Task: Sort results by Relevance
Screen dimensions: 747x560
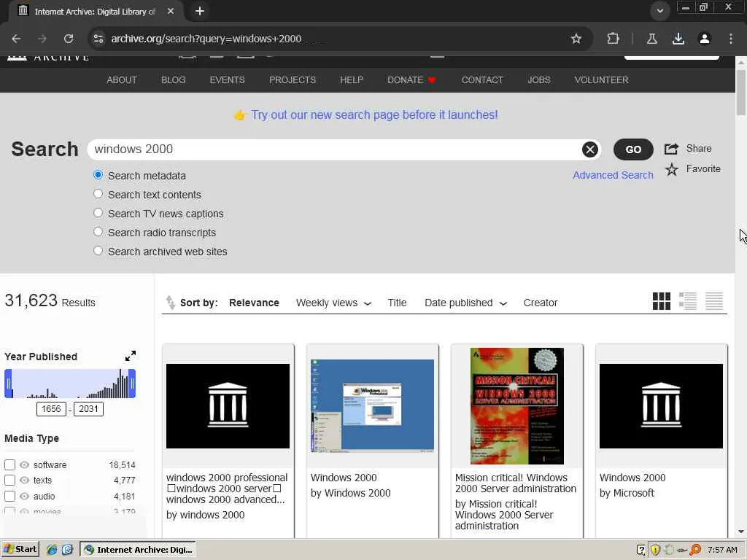Action: click(x=254, y=303)
